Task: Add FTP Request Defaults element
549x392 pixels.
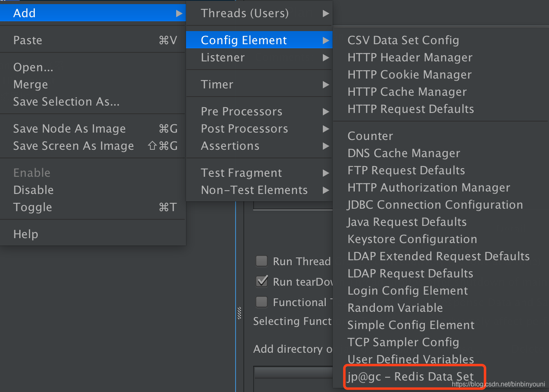Action: tap(441, 170)
